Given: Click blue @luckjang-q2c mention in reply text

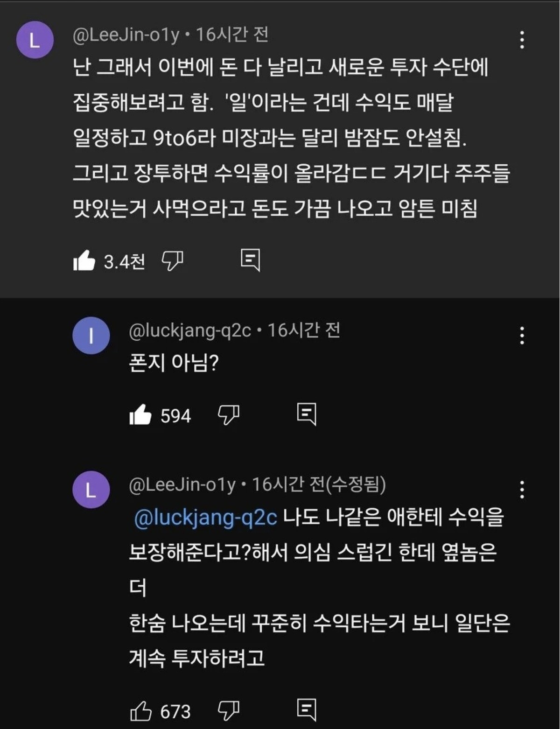Looking at the screenshot, I should tap(205, 518).
